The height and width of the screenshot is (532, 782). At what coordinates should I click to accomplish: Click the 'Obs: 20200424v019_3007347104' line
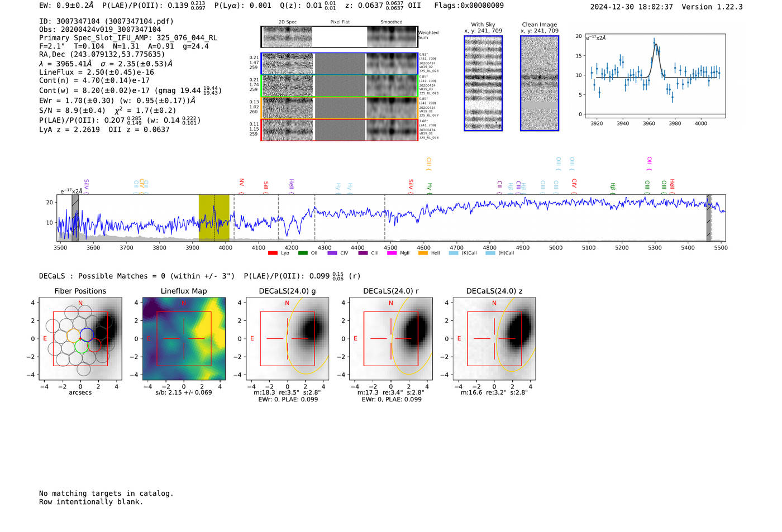pos(100,30)
